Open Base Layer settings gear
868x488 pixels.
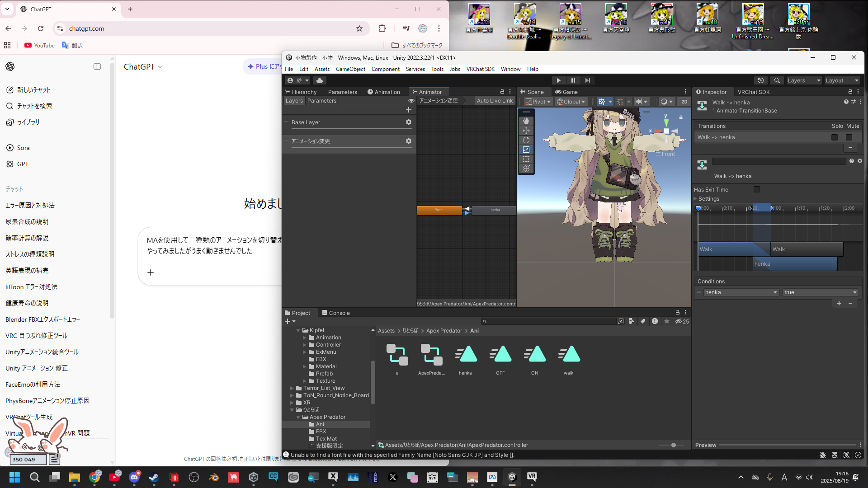click(x=409, y=122)
